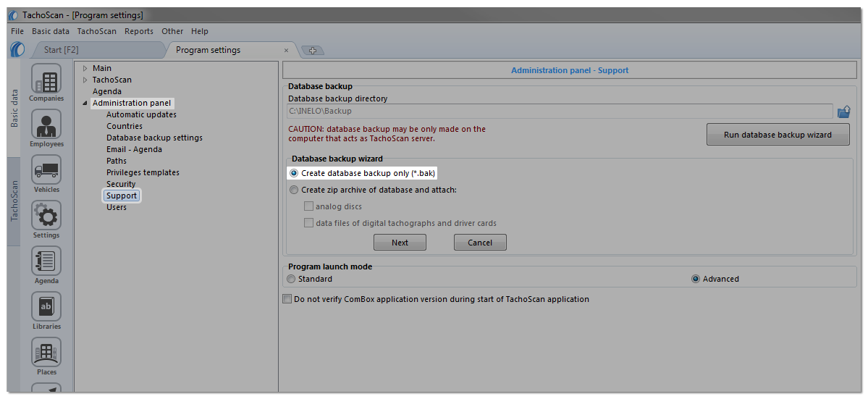The height and width of the screenshot is (399, 868).
Task: Open the File menu
Action: click(x=17, y=31)
